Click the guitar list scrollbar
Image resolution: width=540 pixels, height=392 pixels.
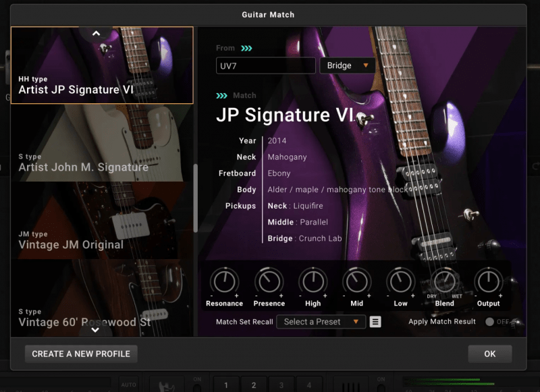point(195,198)
